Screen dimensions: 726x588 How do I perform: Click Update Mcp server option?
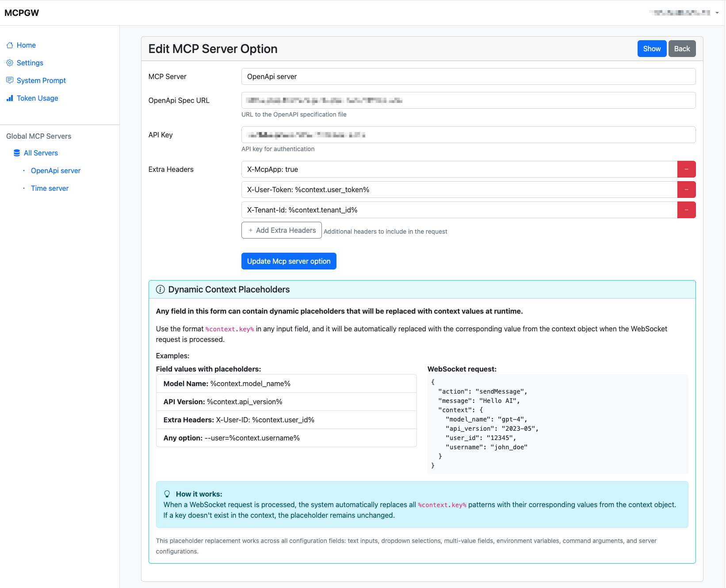288,261
